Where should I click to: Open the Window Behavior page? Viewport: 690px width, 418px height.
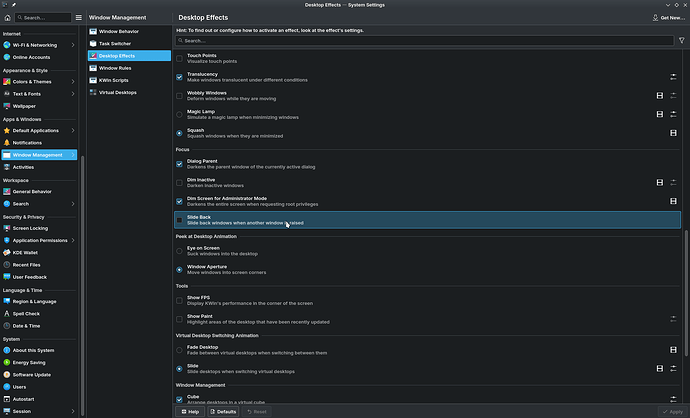(x=129, y=31)
